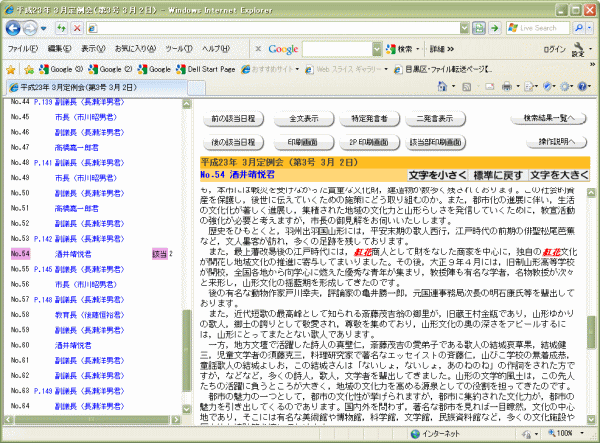
Task: Open No.58 教育長（後藤恒裕君） entry
Action: [90, 315]
